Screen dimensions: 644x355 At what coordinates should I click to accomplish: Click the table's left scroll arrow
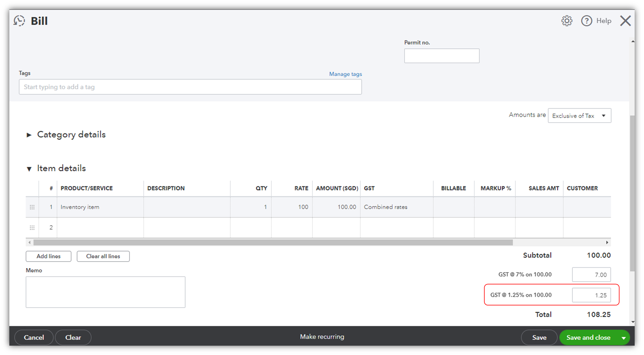[29, 242]
